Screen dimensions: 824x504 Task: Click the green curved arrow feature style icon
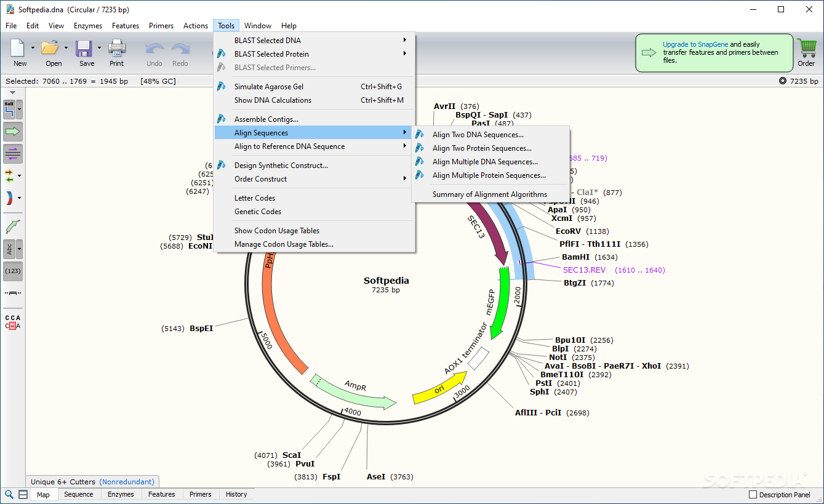pos(13,226)
